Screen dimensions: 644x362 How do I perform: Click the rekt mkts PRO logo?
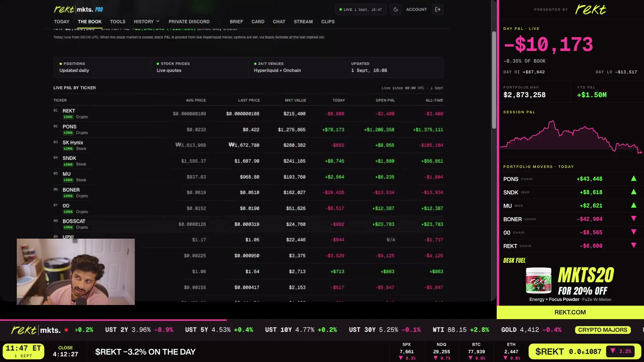coord(78,9)
